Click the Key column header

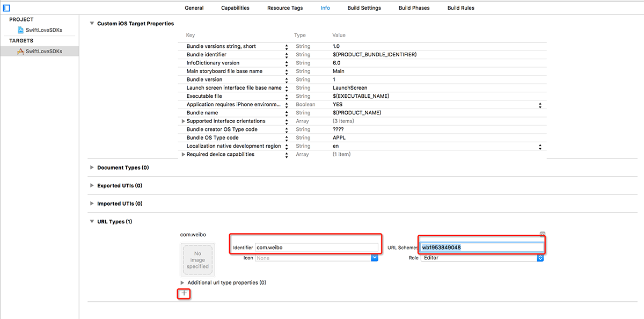191,35
